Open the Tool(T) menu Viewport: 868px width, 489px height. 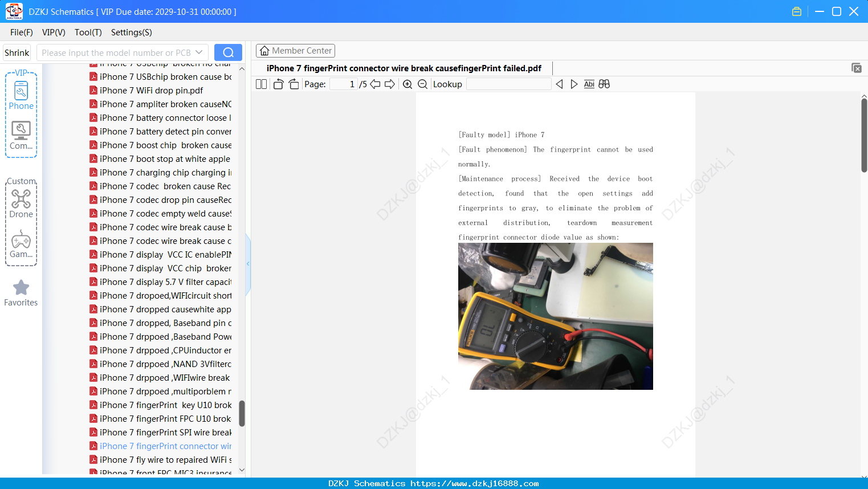(88, 32)
